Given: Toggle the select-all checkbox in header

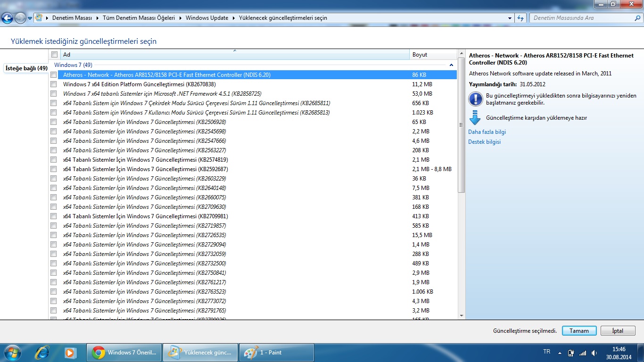Looking at the screenshot, I should (54, 55).
